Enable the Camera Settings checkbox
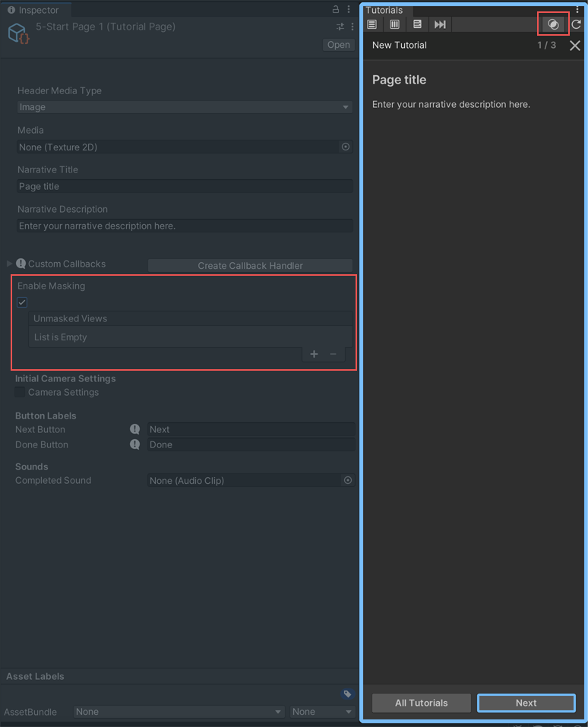Viewport: 588px width, 727px height. point(20,393)
